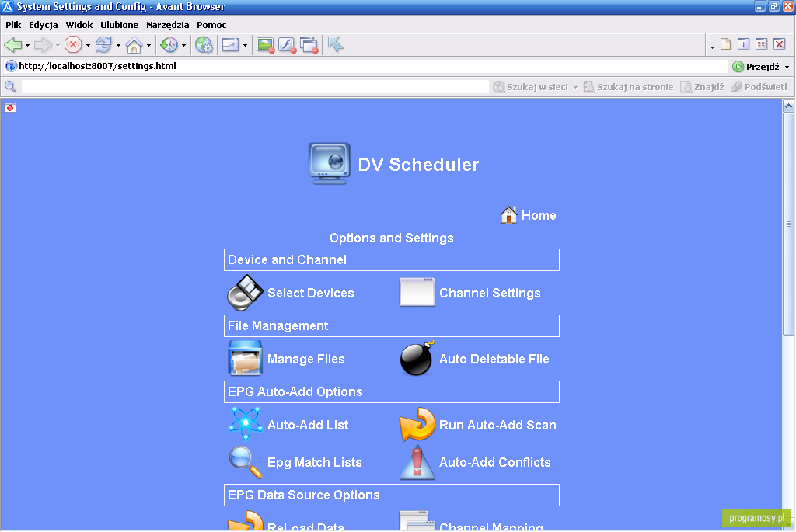Go back with the green arrow button

12,45
